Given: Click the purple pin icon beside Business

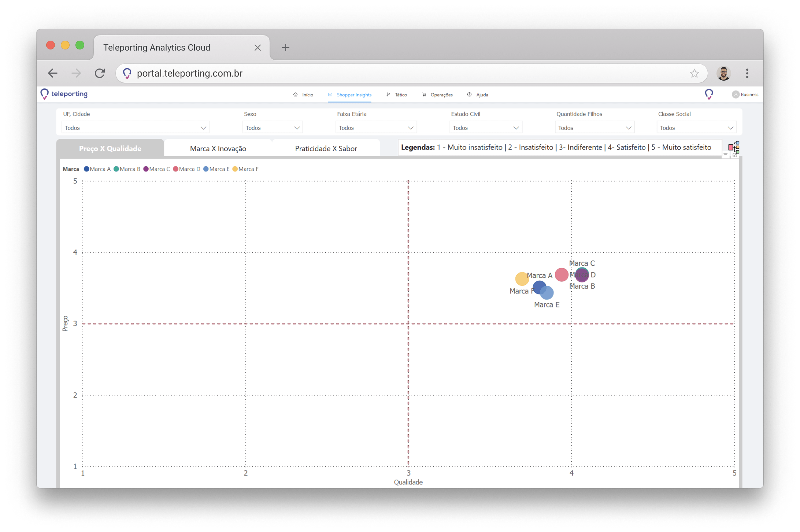Looking at the screenshot, I should tap(709, 95).
